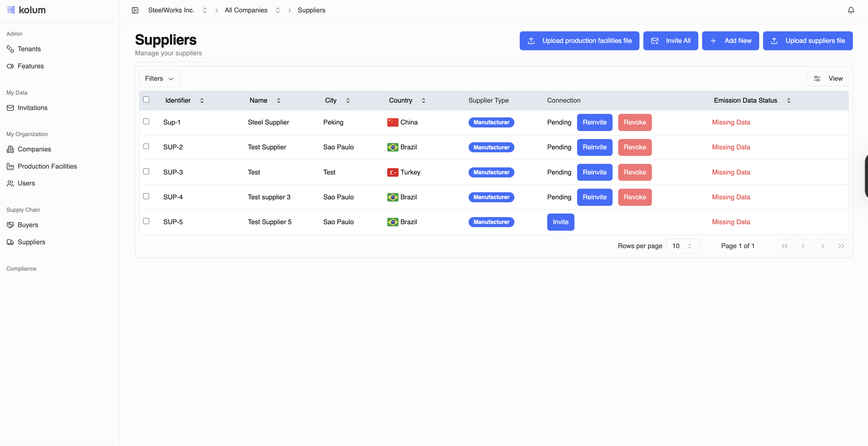The height and width of the screenshot is (446, 868).
Task: Expand SteelWorks Inc. tenant switcher
Action: (204, 10)
